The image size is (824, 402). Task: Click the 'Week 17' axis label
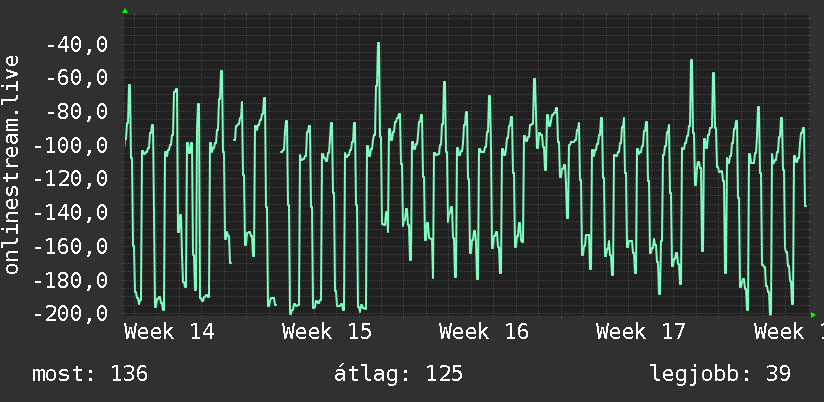(x=641, y=332)
